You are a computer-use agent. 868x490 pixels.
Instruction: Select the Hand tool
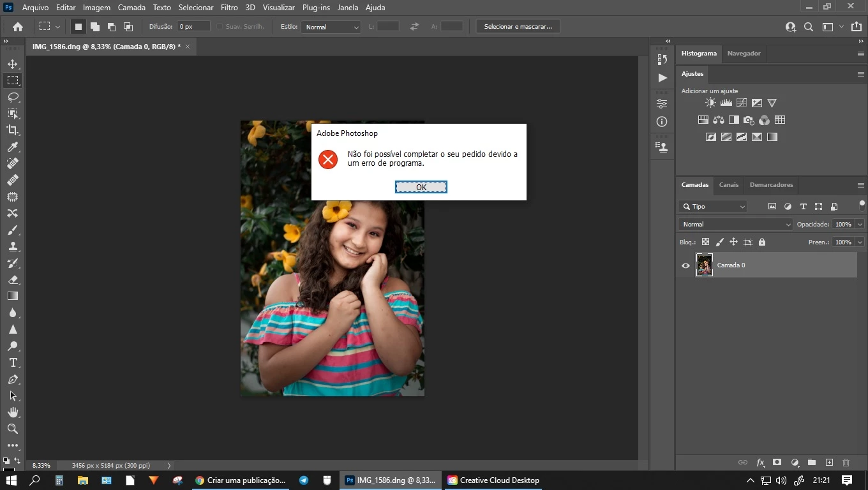tap(12, 412)
